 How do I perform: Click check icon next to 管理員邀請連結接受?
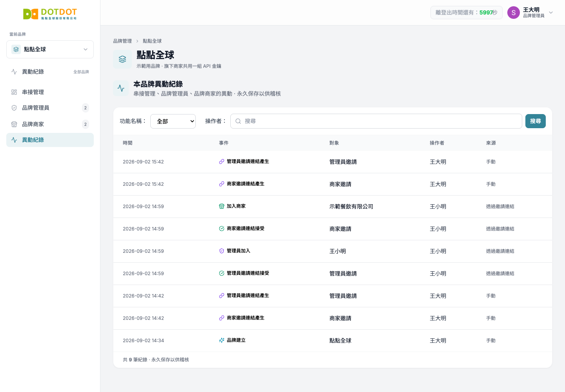[222, 273]
